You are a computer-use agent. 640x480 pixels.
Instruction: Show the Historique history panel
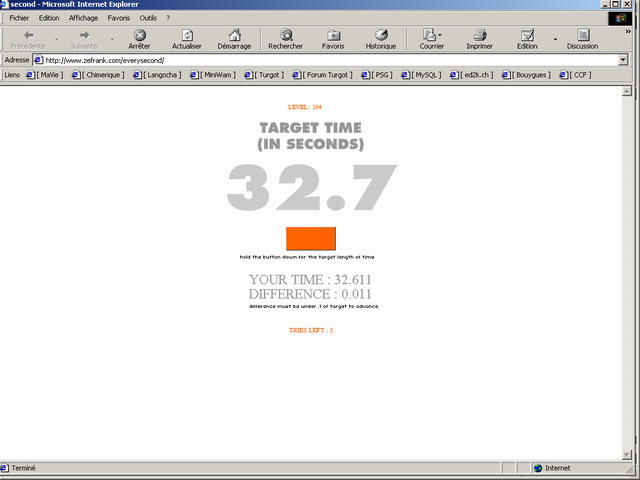[380, 35]
